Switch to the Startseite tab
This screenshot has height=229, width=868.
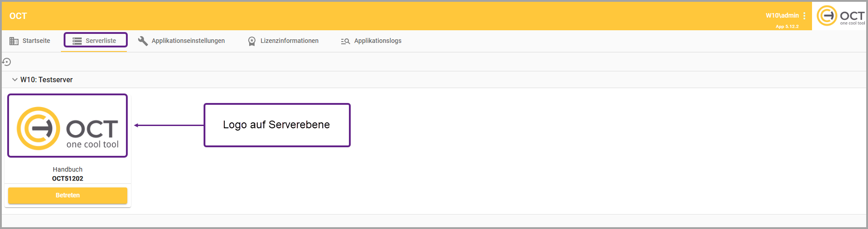[36, 41]
